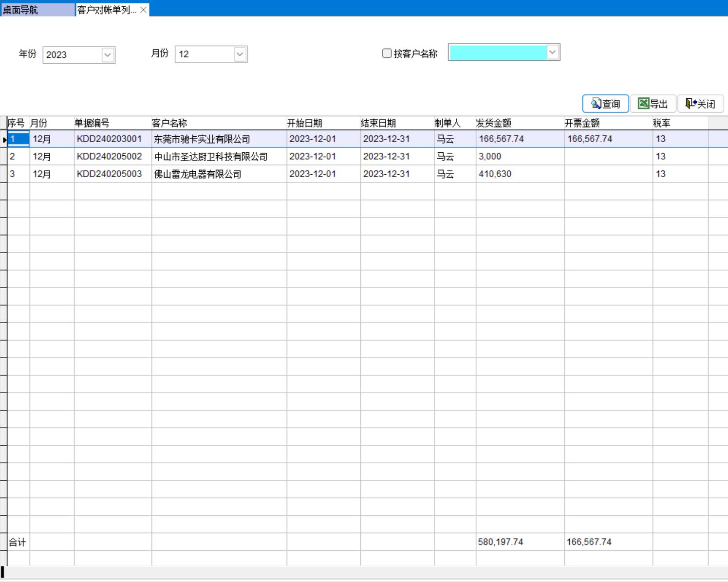This screenshot has height=582, width=728.
Task: Click the row indicator arrow of row 1
Action: tap(4, 140)
